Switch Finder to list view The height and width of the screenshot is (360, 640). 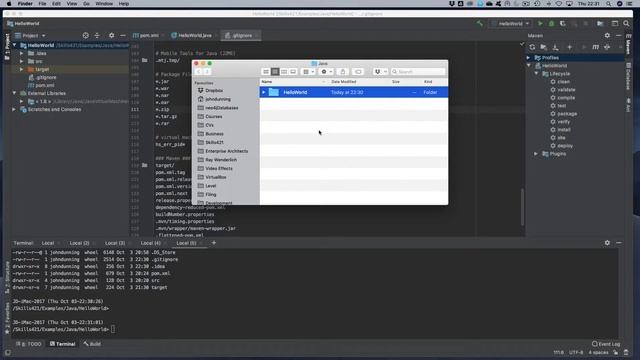[275, 72]
